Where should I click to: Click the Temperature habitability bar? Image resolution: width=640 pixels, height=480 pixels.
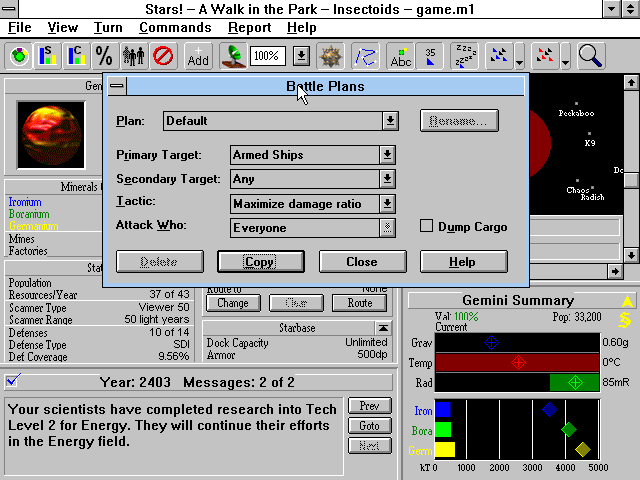[518, 362]
